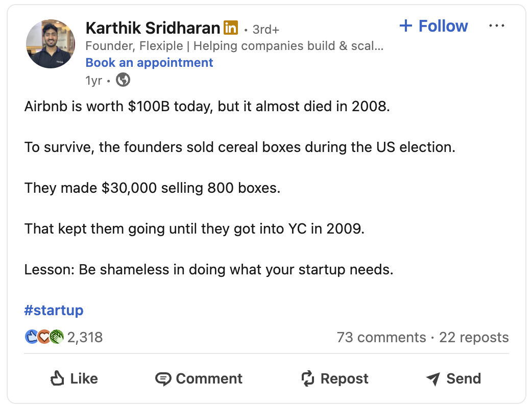The image size is (532, 408).
Task: Show the 73 comments
Action: point(381,337)
